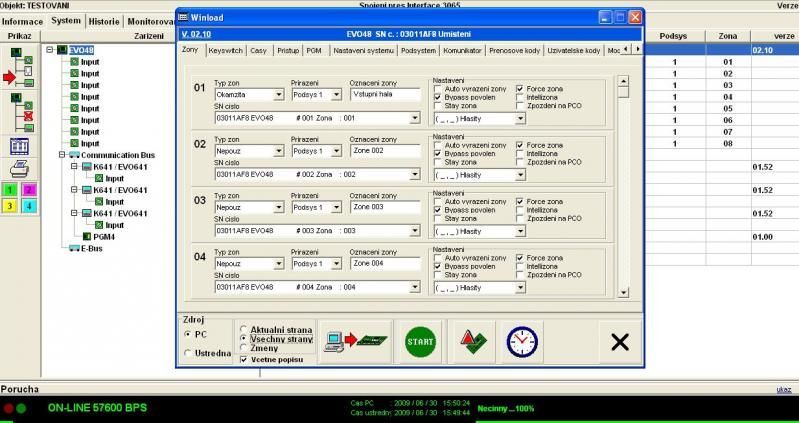
Task: Click the magenta swatch numbered 2
Action: click(x=29, y=188)
